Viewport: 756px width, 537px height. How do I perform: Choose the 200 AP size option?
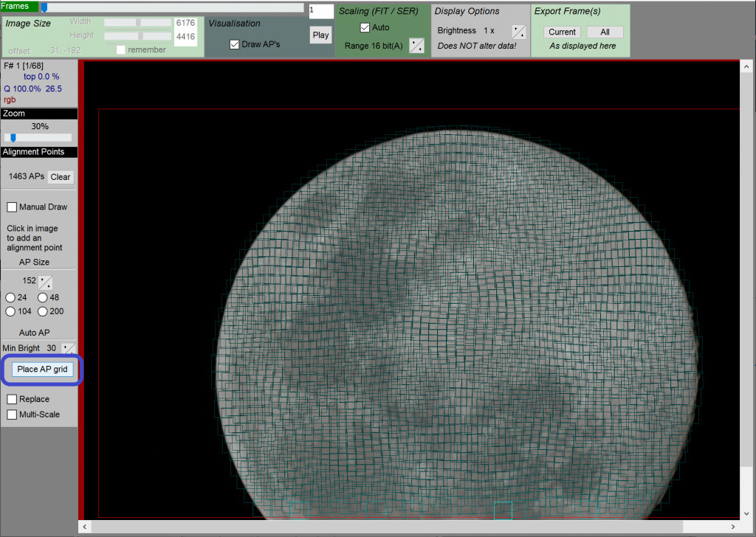(x=42, y=311)
